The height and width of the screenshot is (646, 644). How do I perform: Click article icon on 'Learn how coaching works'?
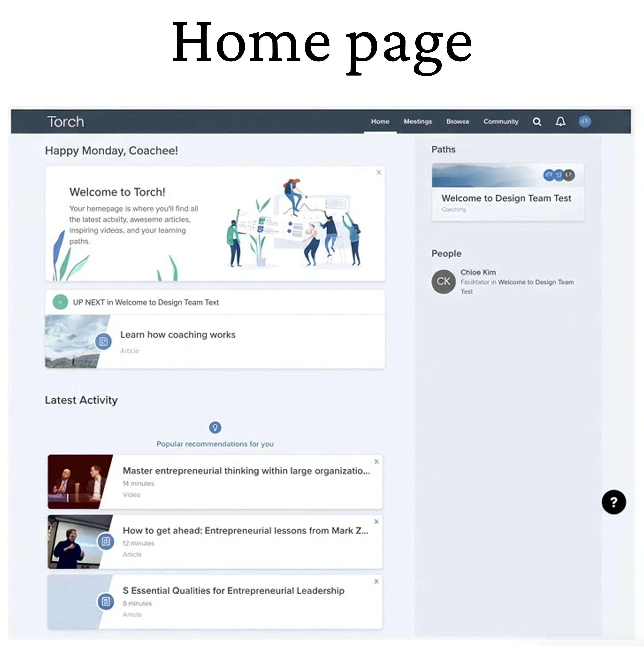tap(103, 341)
